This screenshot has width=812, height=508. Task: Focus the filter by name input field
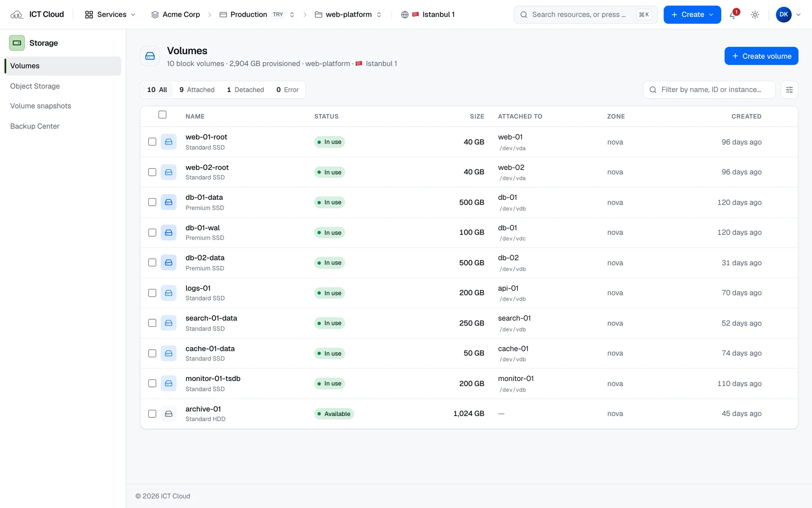pyautogui.click(x=709, y=90)
